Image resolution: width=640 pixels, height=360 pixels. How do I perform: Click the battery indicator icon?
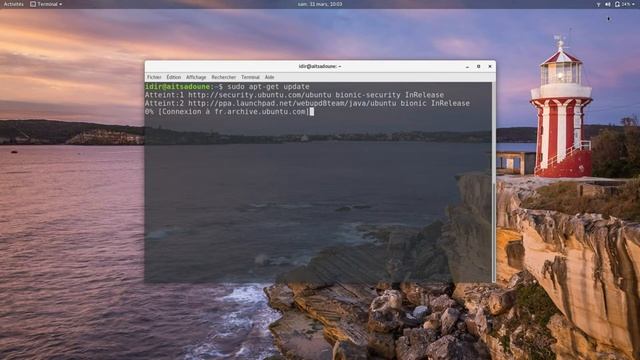[617, 4]
